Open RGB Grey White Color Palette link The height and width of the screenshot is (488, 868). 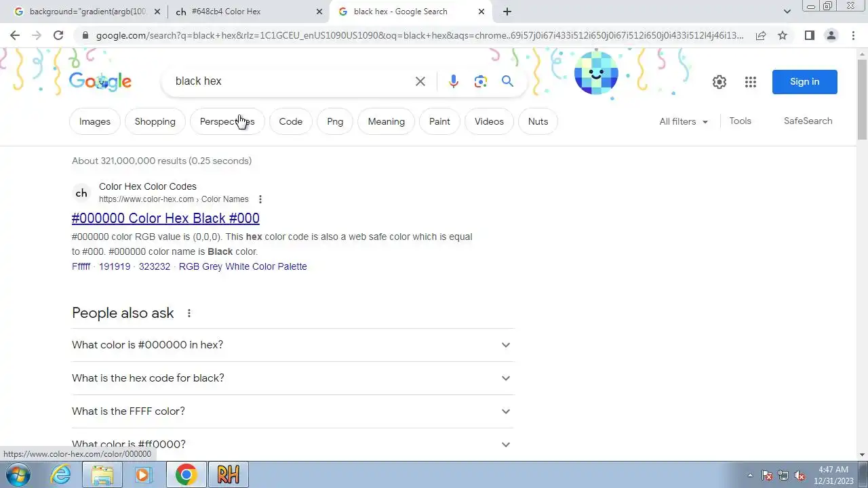(243, 266)
